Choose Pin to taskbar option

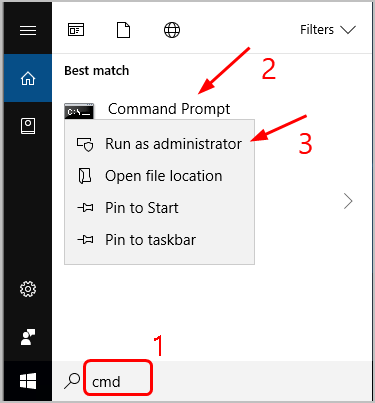tap(159, 240)
